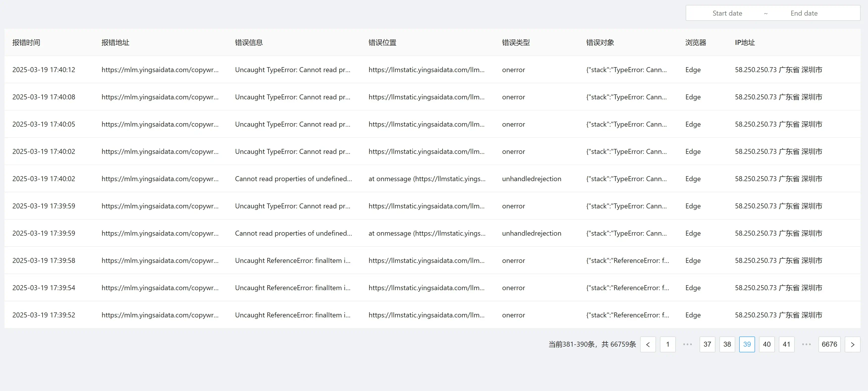Click the first unhandledrejection error type cell
The image size is (868, 391).
click(531, 179)
